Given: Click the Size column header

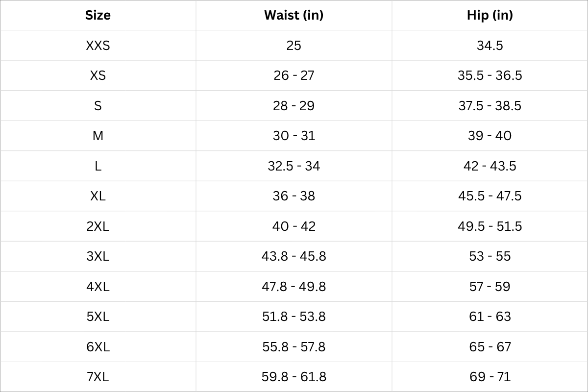Looking at the screenshot, I should tap(98, 15).
